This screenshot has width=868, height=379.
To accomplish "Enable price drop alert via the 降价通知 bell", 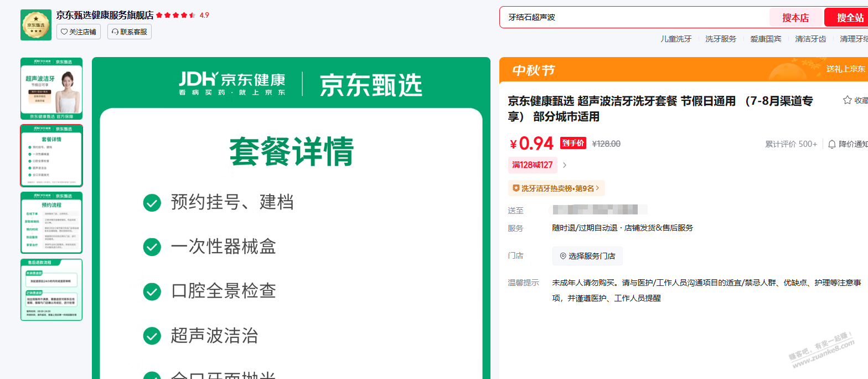I will 848,144.
